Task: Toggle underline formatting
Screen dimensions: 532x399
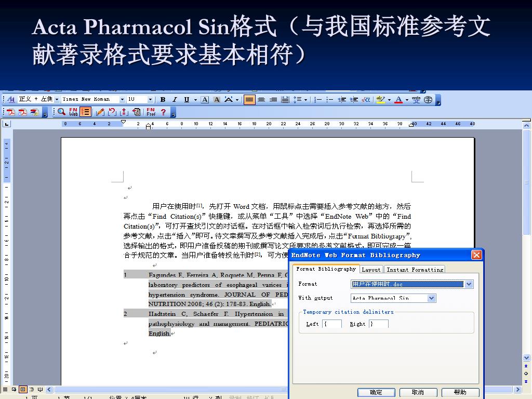Action: pos(187,99)
